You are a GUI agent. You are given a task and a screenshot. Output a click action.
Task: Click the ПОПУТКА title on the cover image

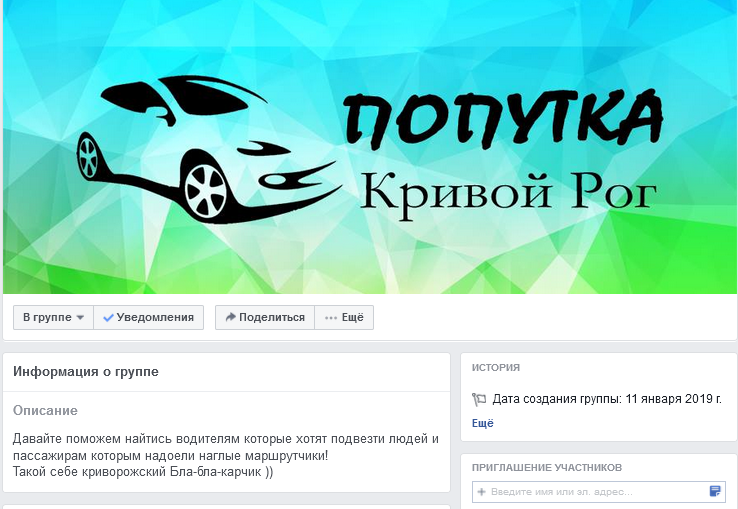[504, 119]
